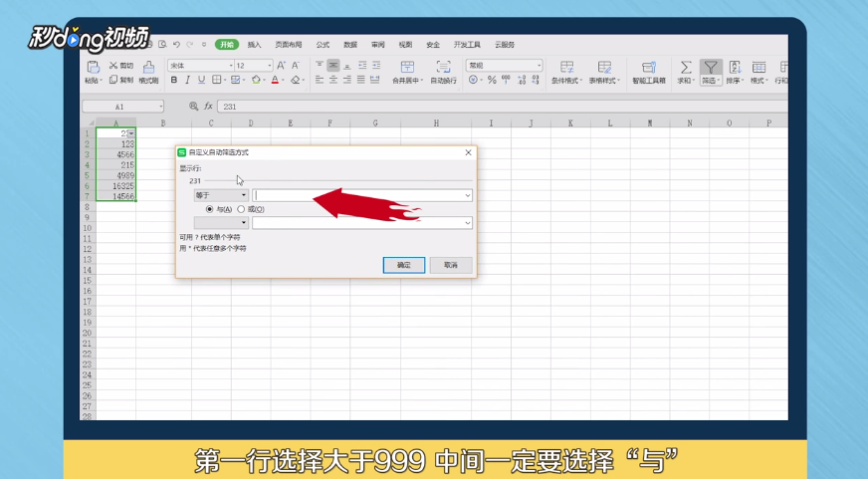Open the 审阅 ribbon tab

click(x=378, y=44)
